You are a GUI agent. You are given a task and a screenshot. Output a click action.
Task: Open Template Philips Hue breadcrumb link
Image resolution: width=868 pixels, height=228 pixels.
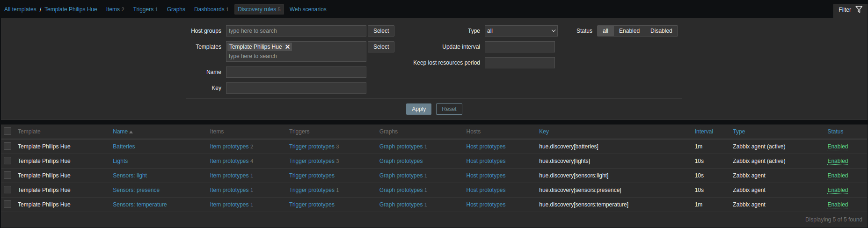[71, 9]
